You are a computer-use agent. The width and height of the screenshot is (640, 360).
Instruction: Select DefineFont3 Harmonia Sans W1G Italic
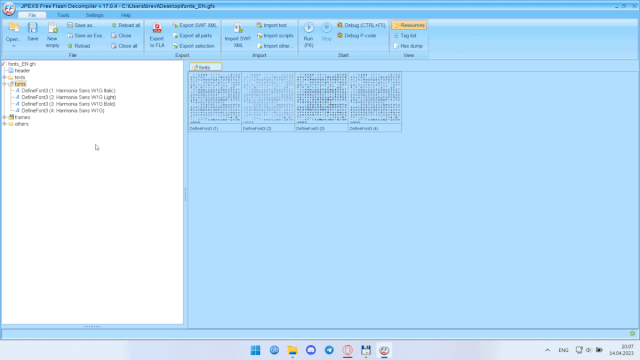pyautogui.click(x=68, y=91)
